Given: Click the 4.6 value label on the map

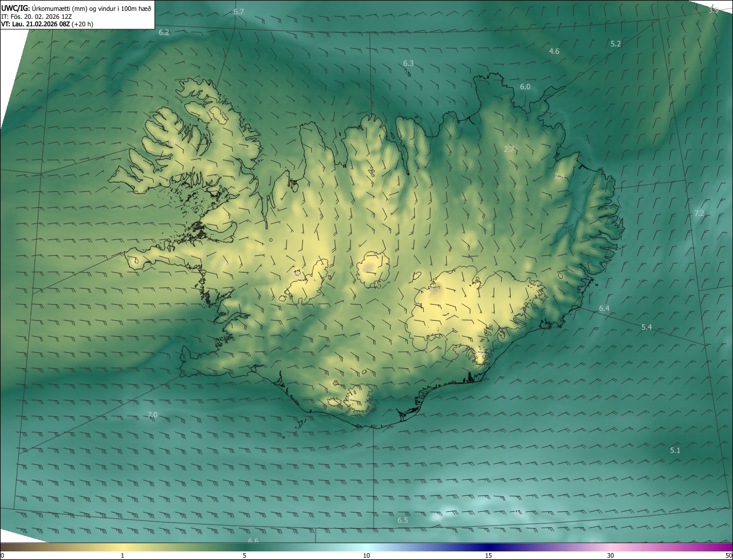Looking at the screenshot, I should point(554,52).
